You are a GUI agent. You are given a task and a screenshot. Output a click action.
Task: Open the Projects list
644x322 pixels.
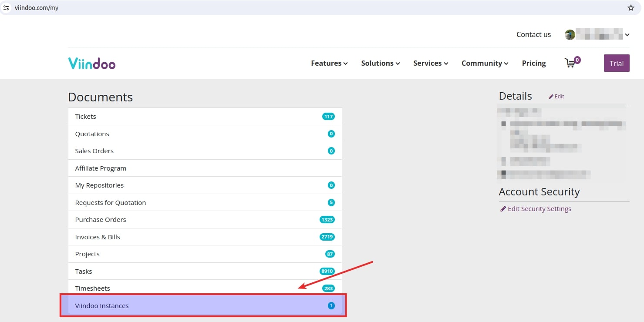pos(205,254)
